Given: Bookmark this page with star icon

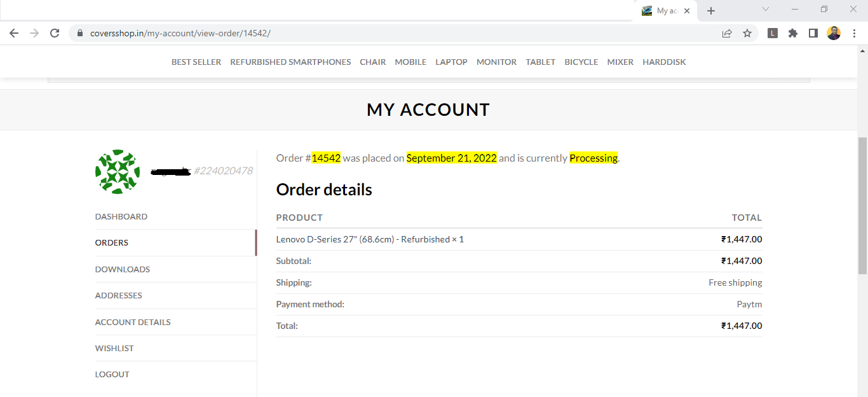Looking at the screenshot, I should [x=747, y=33].
